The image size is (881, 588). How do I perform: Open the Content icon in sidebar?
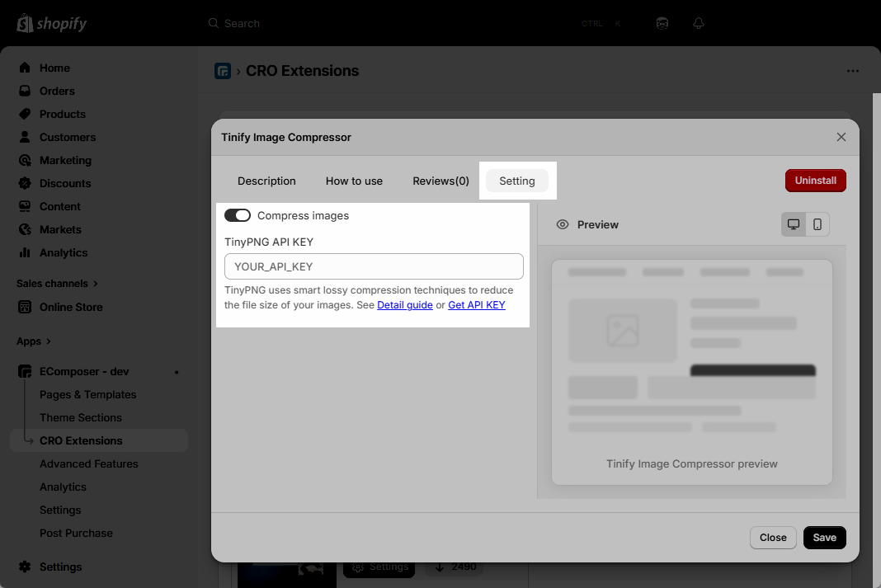[25, 206]
